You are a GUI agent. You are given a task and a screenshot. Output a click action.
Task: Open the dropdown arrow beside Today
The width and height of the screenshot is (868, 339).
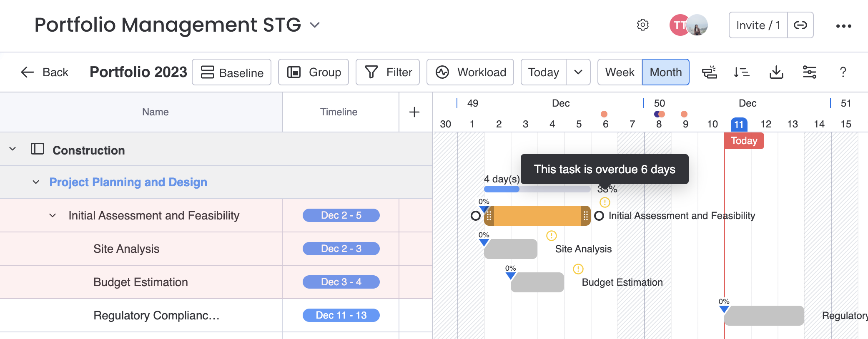[578, 72]
